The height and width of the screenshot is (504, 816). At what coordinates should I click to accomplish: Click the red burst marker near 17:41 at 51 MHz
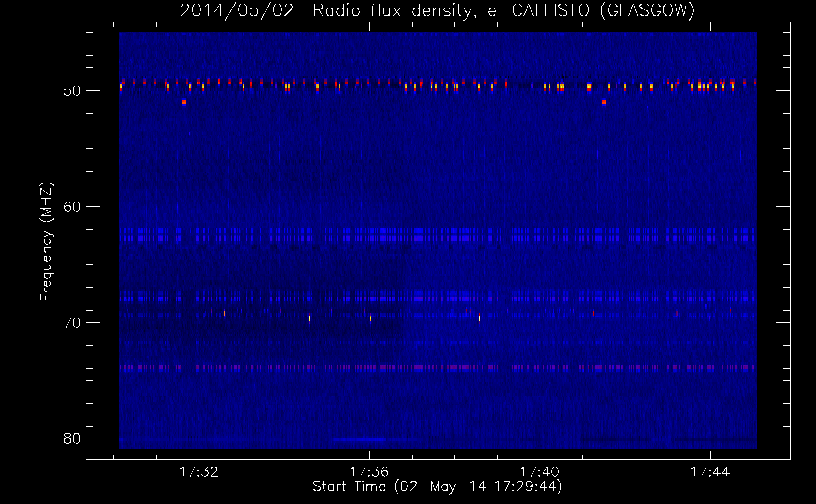604,102
